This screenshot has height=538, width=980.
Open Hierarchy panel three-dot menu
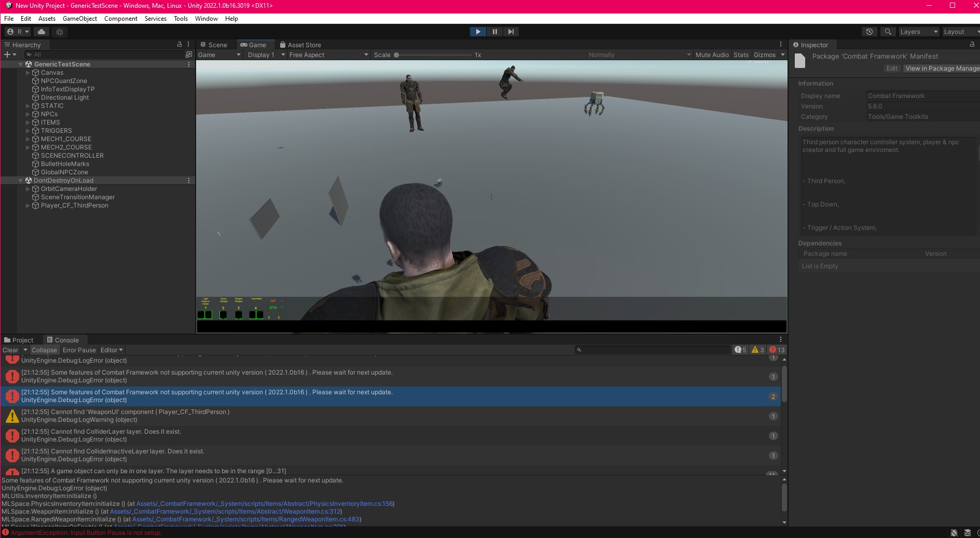(x=189, y=45)
